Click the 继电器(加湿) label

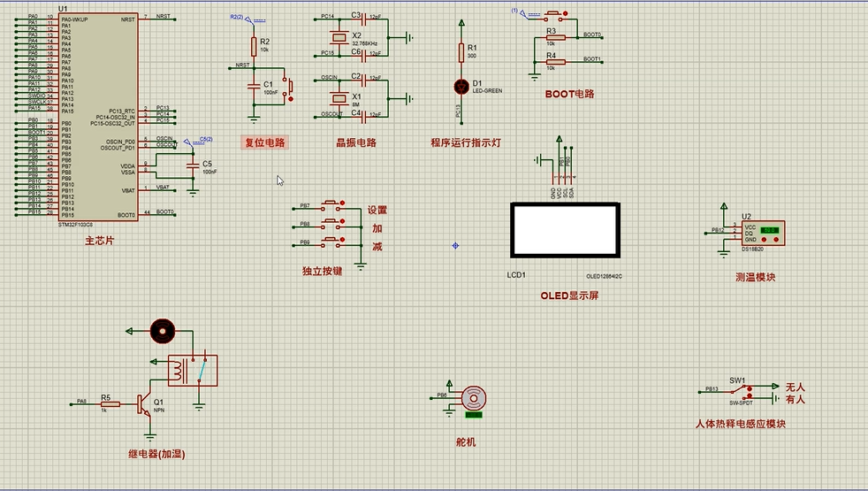coord(156,454)
